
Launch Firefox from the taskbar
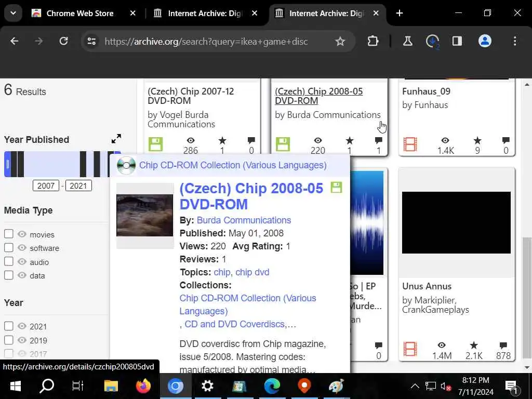point(143,386)
